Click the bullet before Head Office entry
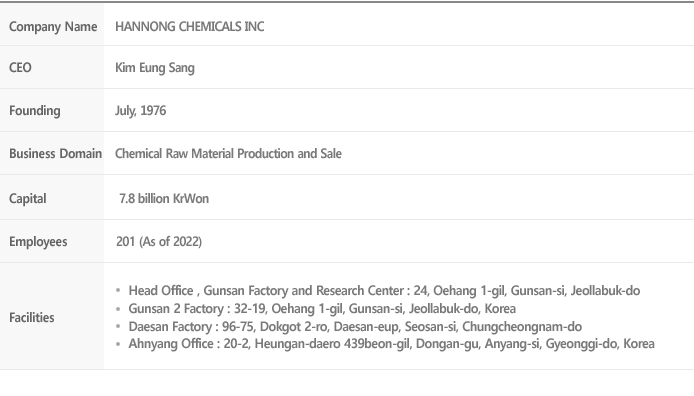The width and height of the screenshot is (694, 396). pos(118,291)
